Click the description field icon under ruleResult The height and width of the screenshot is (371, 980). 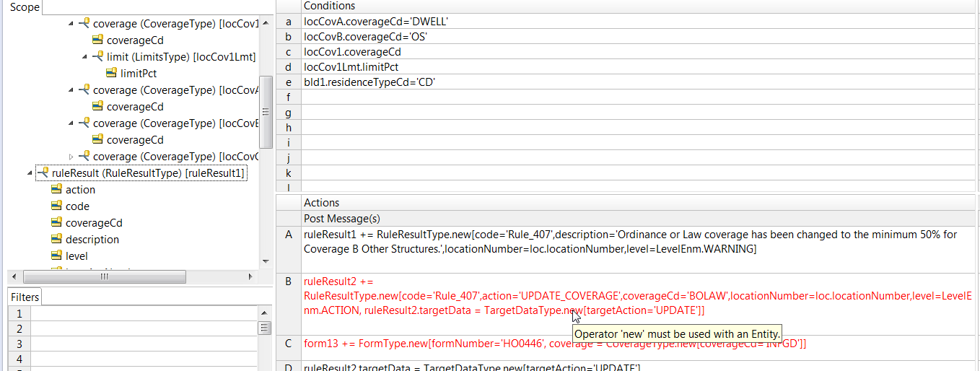pos(56,239)
